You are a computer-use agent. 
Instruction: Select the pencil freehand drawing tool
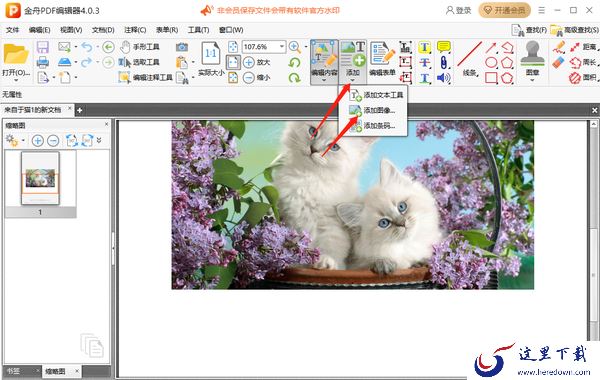(x=558, y=47)
